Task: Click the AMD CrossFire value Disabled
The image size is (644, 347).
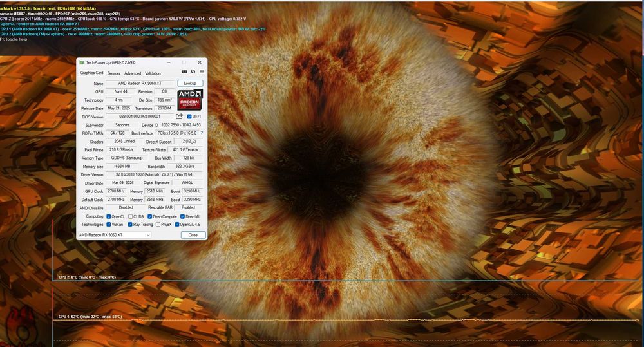Action: pyautogui.click(x=126, y=207)
